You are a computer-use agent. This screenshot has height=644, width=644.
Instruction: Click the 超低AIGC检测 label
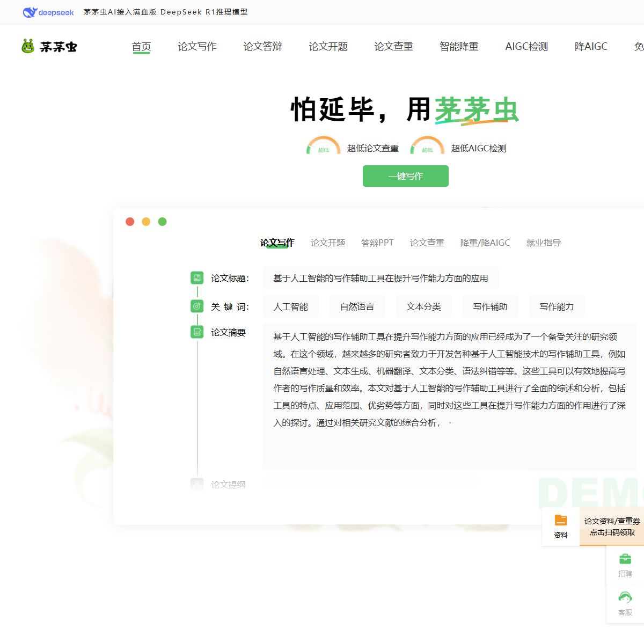pyautogui.click(x=479, y=148)
